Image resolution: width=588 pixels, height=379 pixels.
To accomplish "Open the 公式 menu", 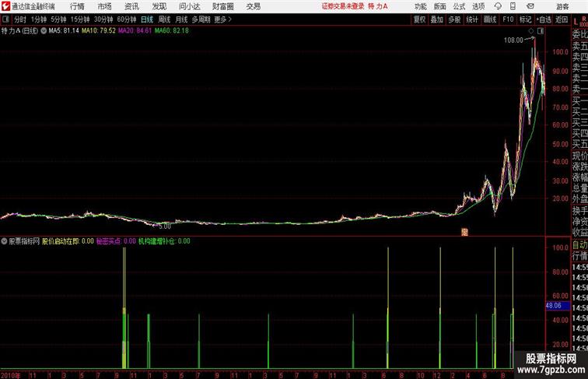I will [x=459, y=6].
